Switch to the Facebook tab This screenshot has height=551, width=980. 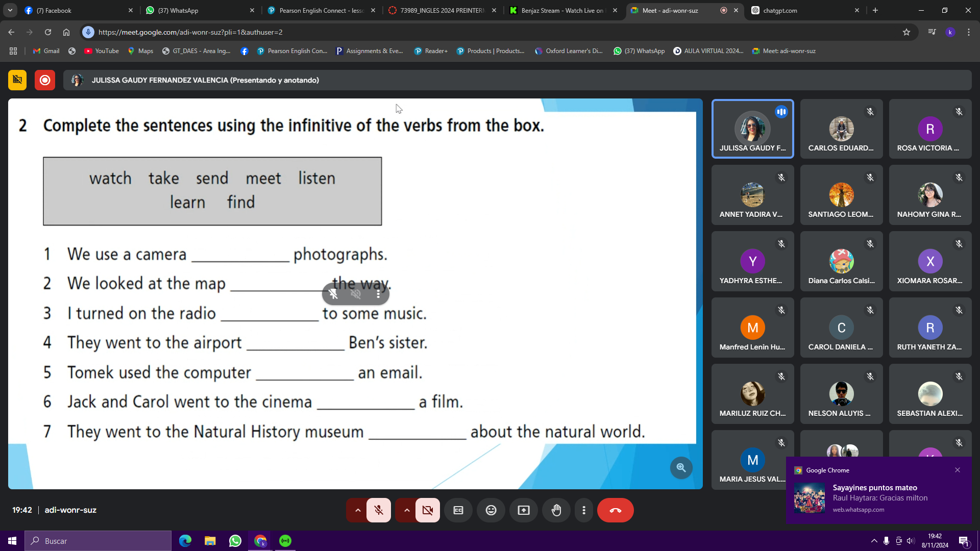click(x=79, y=10)
